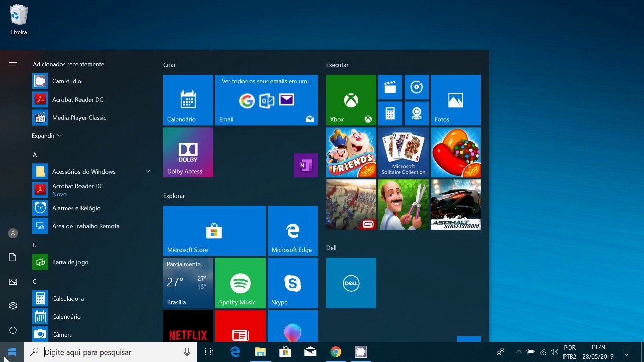Open the Power button in the sidebar
This screenshot has height=362, width=644.
(x=13, y=330)
